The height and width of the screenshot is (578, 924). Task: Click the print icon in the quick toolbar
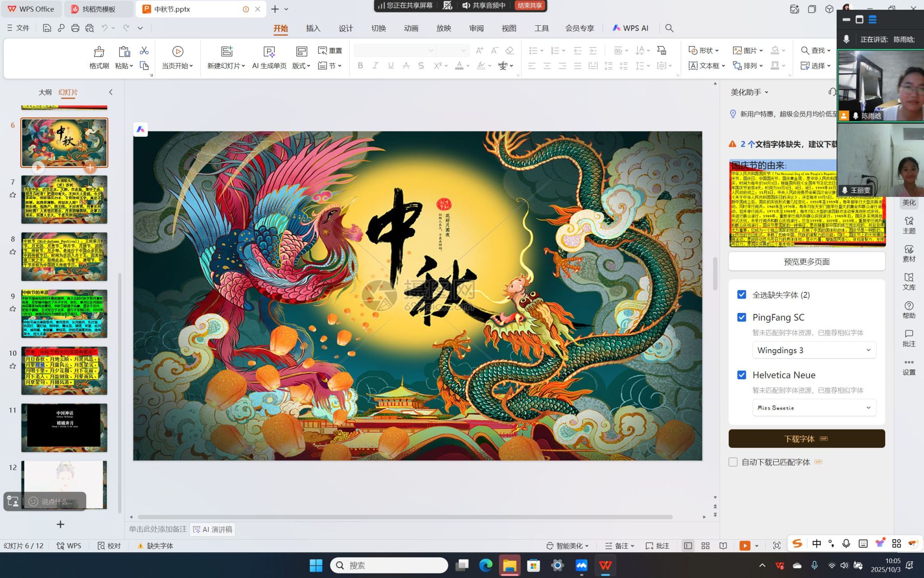(x=75, y=28)
